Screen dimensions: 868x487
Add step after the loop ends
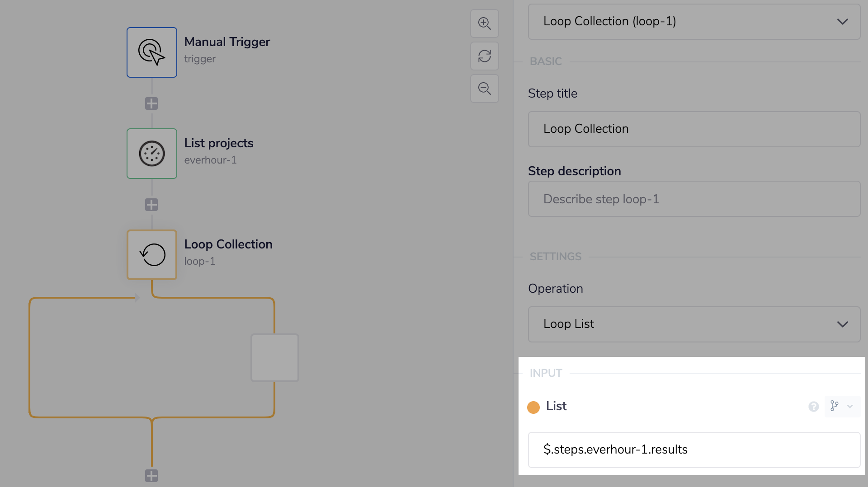[x=151, y=475]
